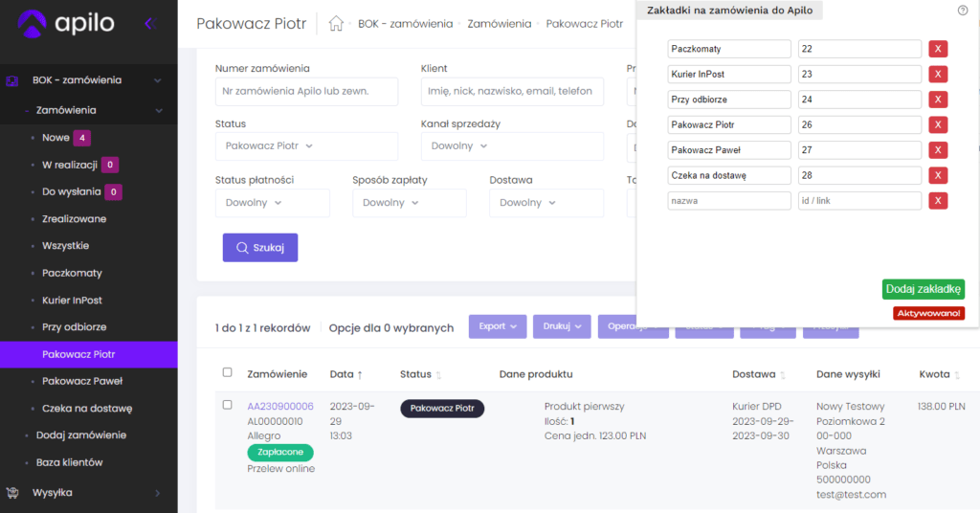Click the Numer zamówienia input field
Viewport: 980px width, 513px height.
[x=306, y=92]
